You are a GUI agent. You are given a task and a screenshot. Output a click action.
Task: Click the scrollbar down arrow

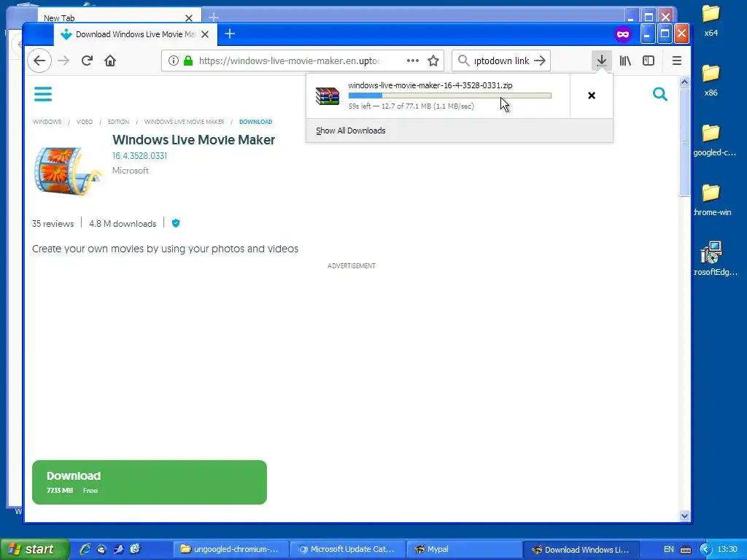tap(684, 516)
